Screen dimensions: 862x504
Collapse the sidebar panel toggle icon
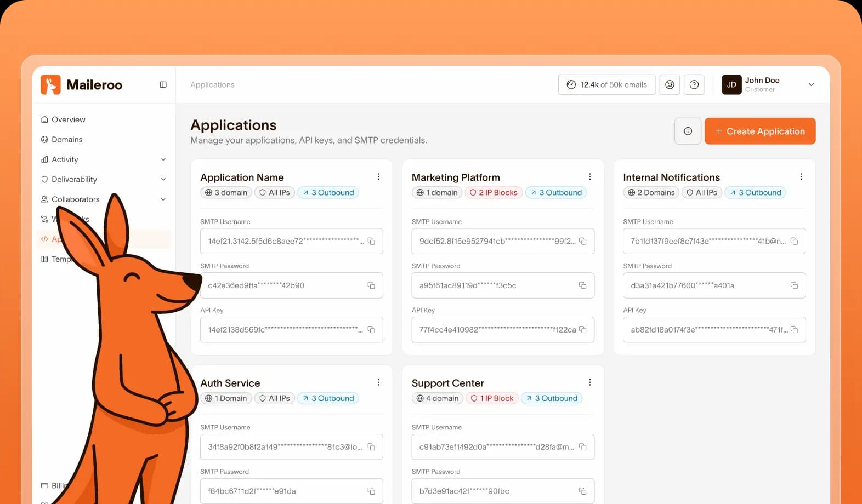163,84
